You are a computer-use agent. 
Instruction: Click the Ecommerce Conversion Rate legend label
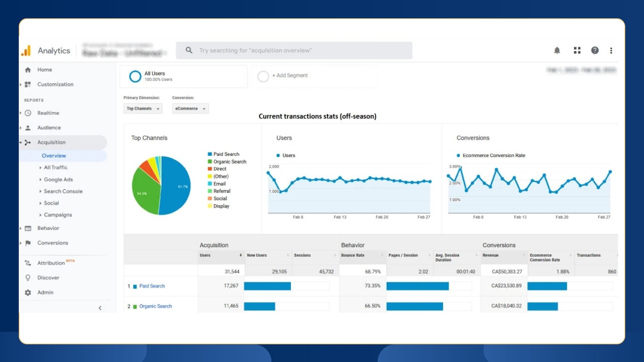click(x=494, y=156)
